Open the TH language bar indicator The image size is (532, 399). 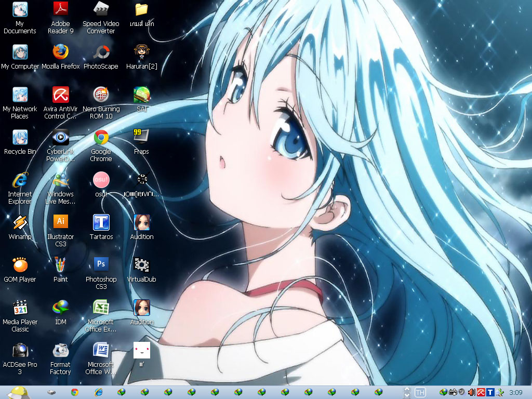click(420, 393)
